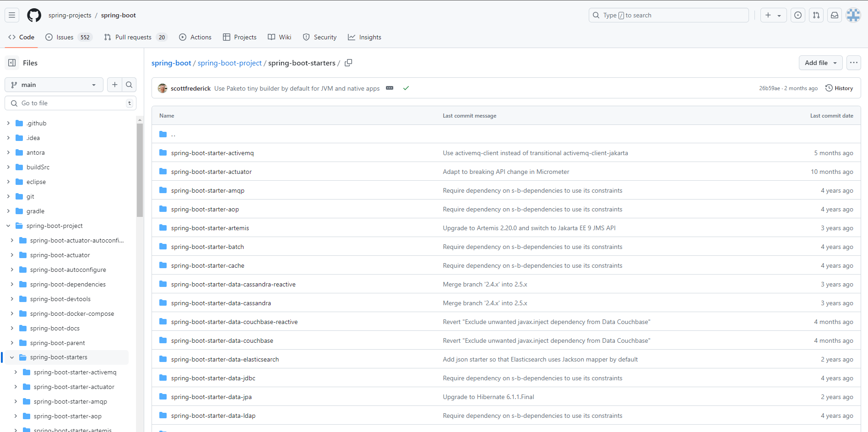Open the Wiki tab

(280, 37)
